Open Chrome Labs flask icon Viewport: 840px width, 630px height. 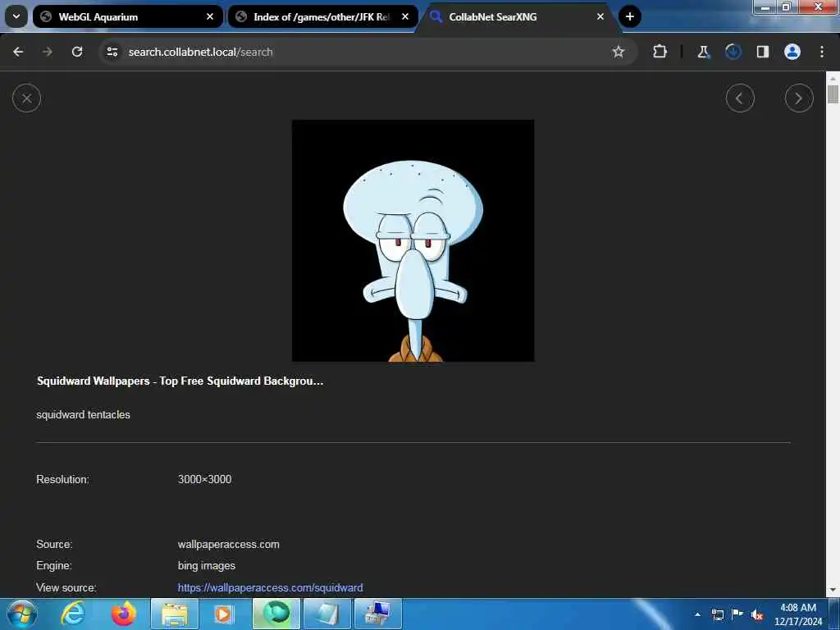[703, 52]
